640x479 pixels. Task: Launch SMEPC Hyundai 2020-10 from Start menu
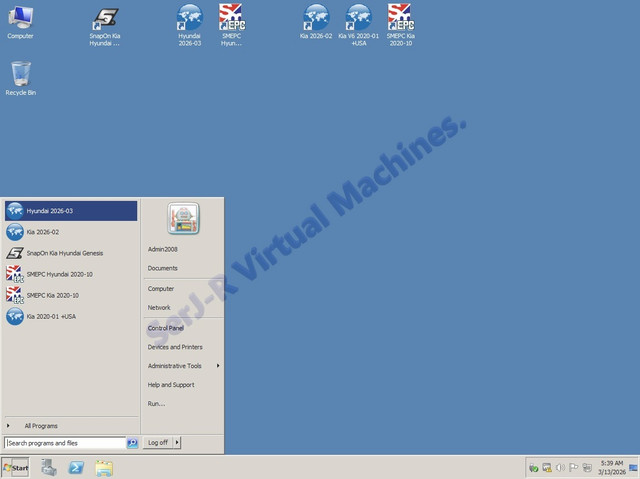(x=71, y=274)
